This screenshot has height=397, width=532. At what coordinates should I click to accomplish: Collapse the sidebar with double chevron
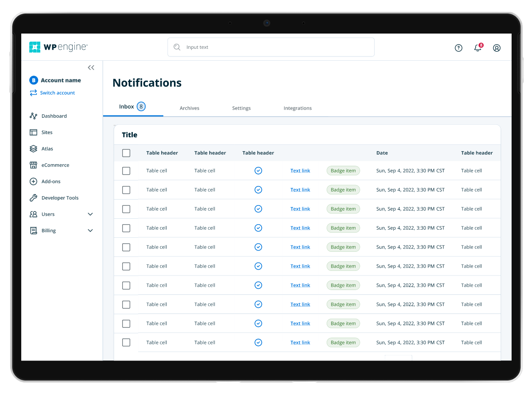(x=91, y=68)
